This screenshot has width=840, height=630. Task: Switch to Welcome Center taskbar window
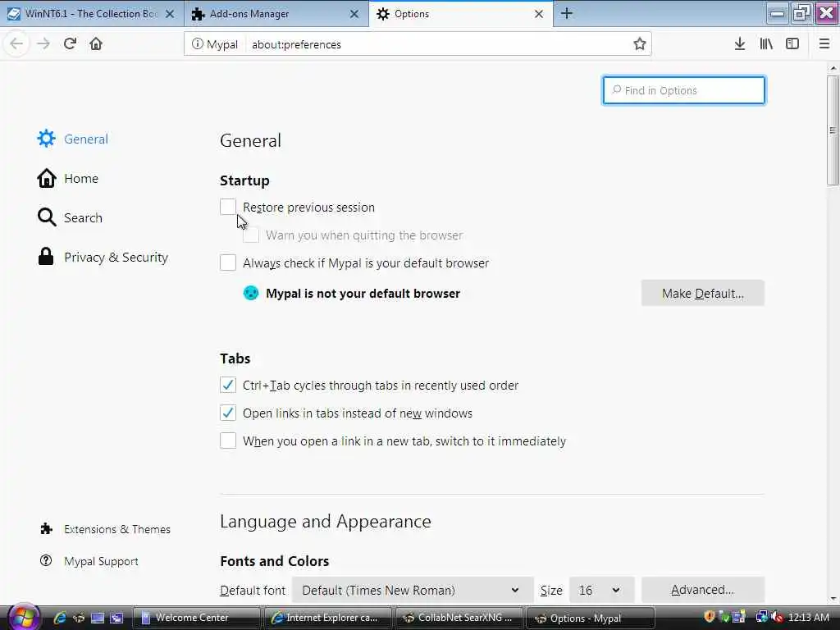pos(196,618)
